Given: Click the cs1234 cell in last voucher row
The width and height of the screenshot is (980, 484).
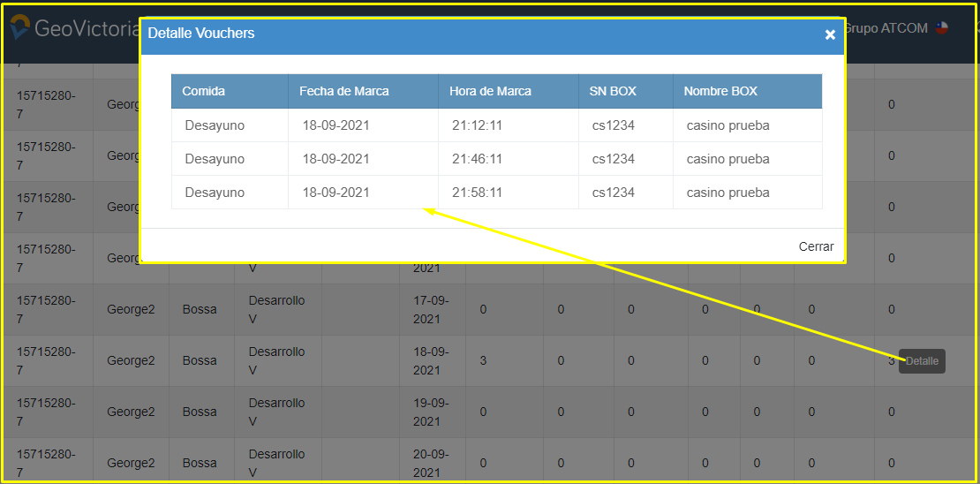Looking at the screenshot, I should (614, 193).
